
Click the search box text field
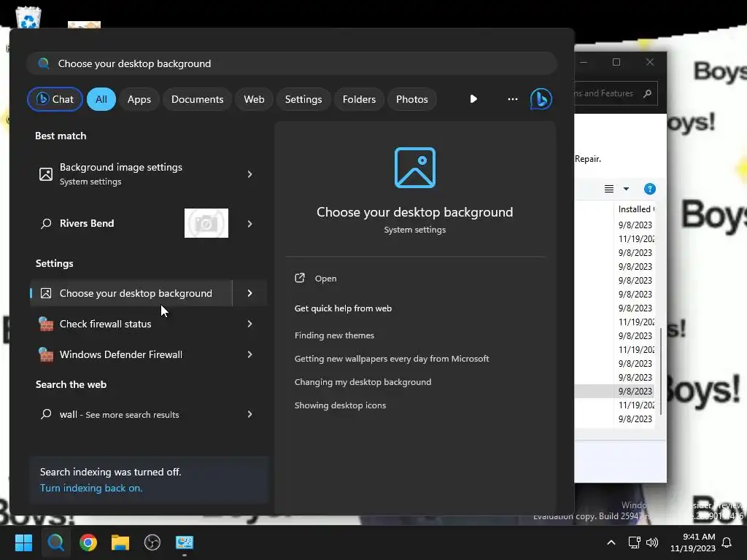(x=292, y=63)
